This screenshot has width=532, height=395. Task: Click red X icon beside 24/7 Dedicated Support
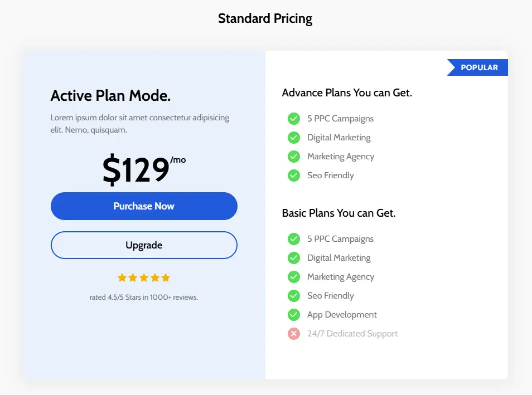(x=294, y=334)
